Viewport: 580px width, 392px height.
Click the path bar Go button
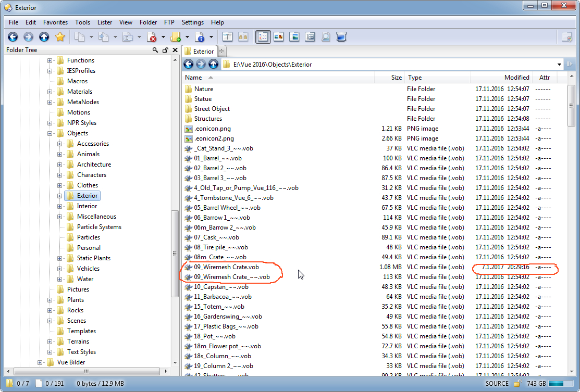pos(569,64)
